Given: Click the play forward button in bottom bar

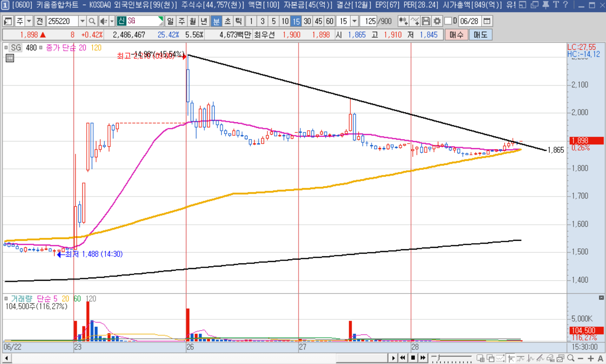Looking at the screenshot, I should [393, 358].
